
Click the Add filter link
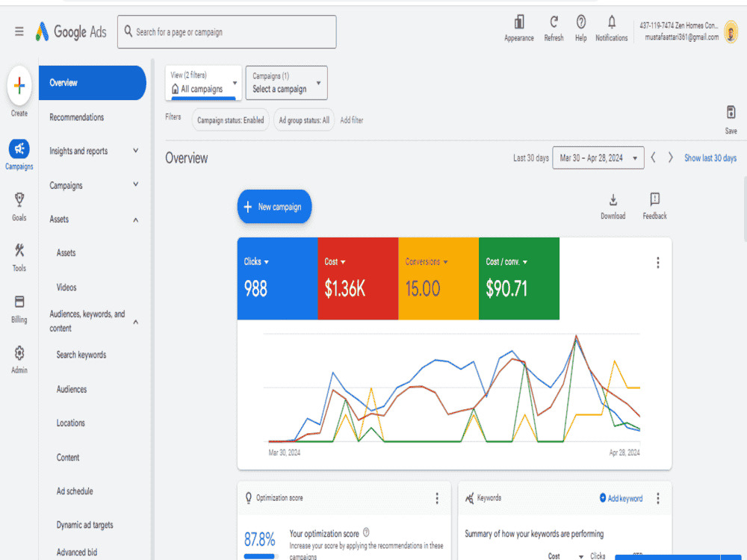[x=352, y=120]
